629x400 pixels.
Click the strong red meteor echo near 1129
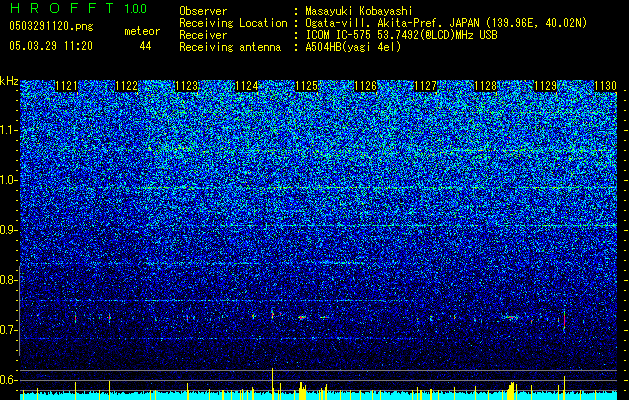click(564, 321)
